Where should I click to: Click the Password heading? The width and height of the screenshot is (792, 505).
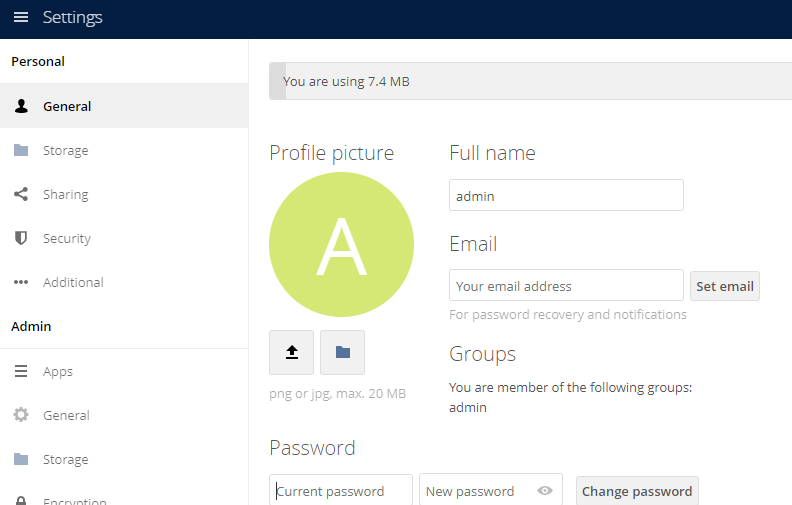pyautogui.click(x=312, y=448)
